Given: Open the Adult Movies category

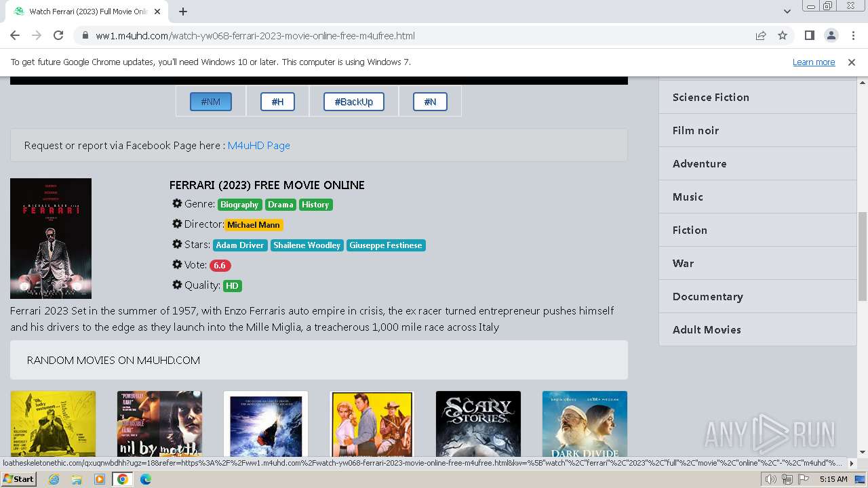Looking at the screenshot, I should (x=757, y=330).
